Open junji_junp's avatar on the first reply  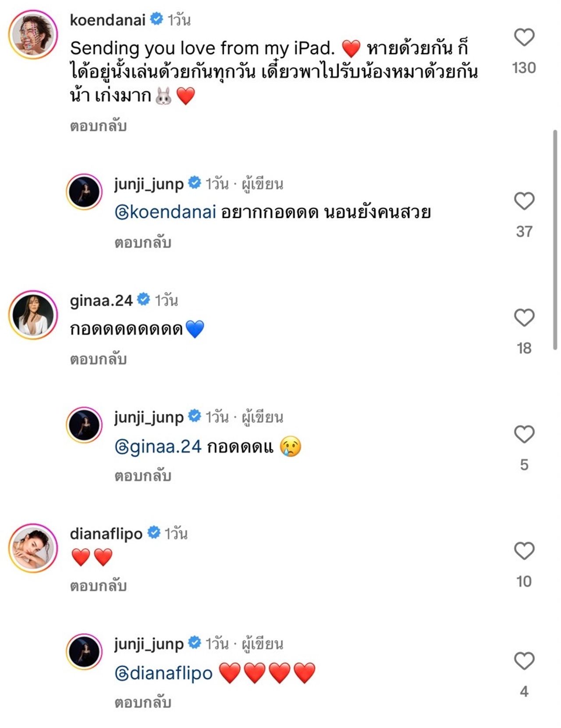coord(84,192)
